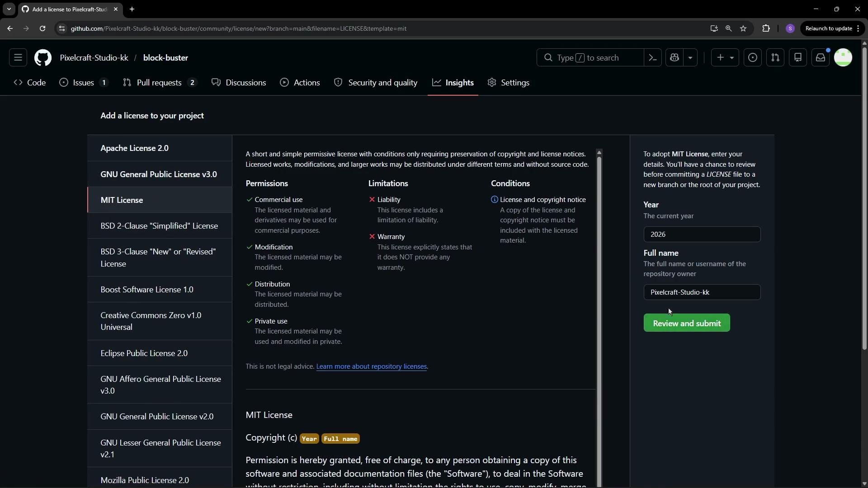Open Security and quality tab
This screenshot has width=868, height=488.
pyautogui.click(x=376, y=83)
